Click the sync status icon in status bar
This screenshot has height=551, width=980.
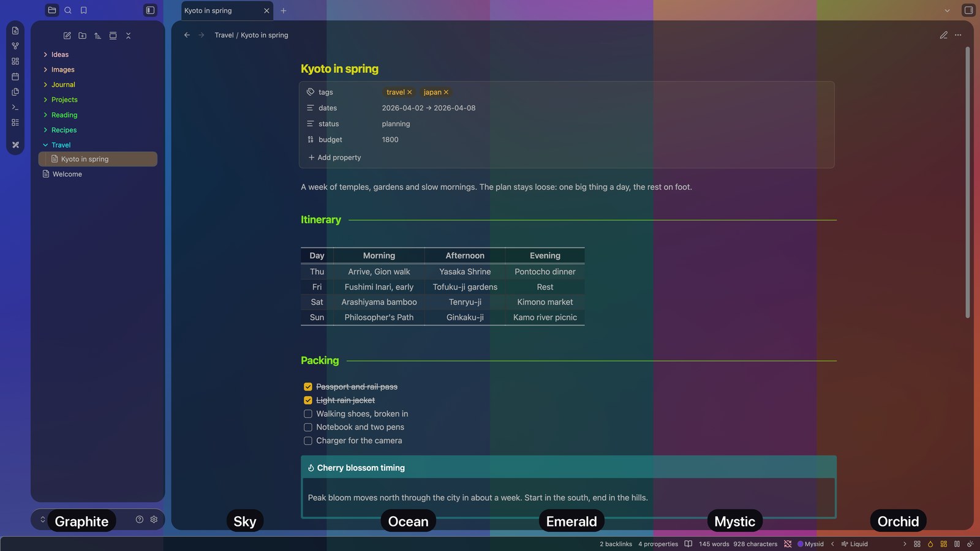coord(788,544)
